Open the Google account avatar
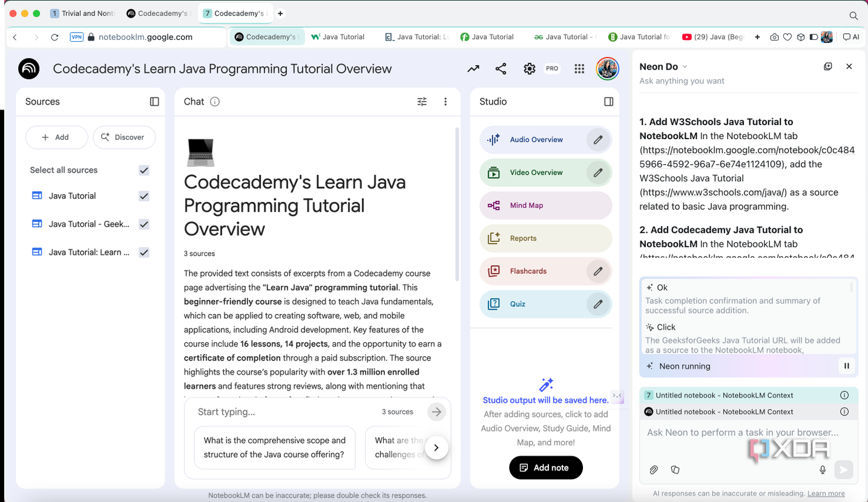 (x=607, y=69)
